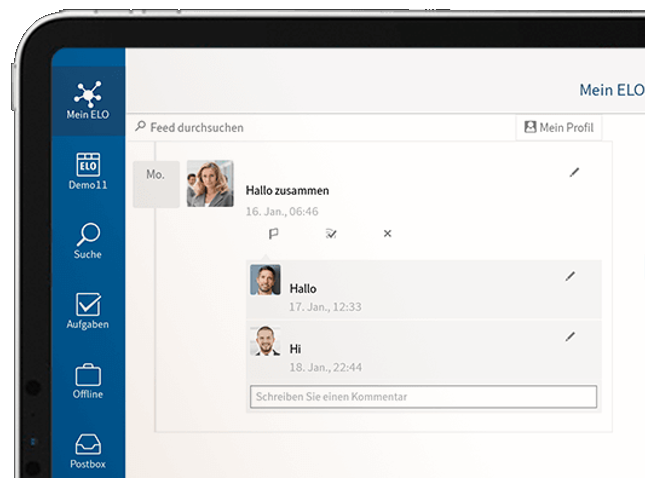The width and height of the screenshot is (645, 478).
Task: Open the Offline briefcase section
Action: pyautogui.click(x=88, y=381)
